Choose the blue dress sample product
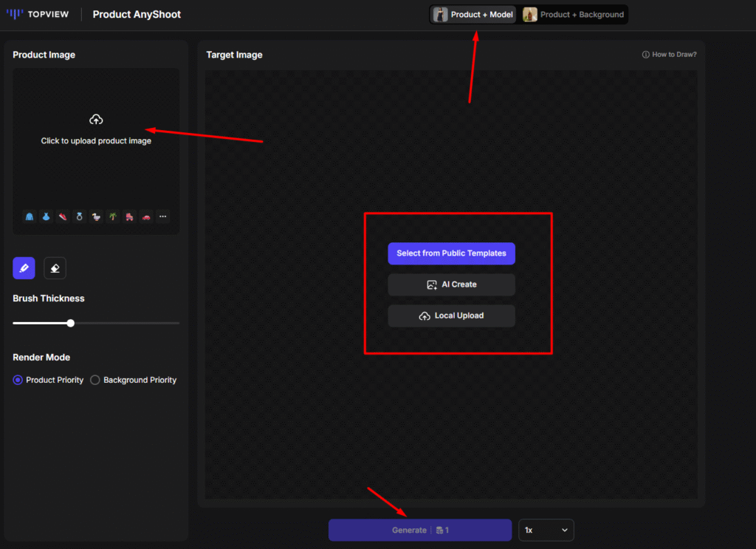756x549 pixels. coord(46,217)
